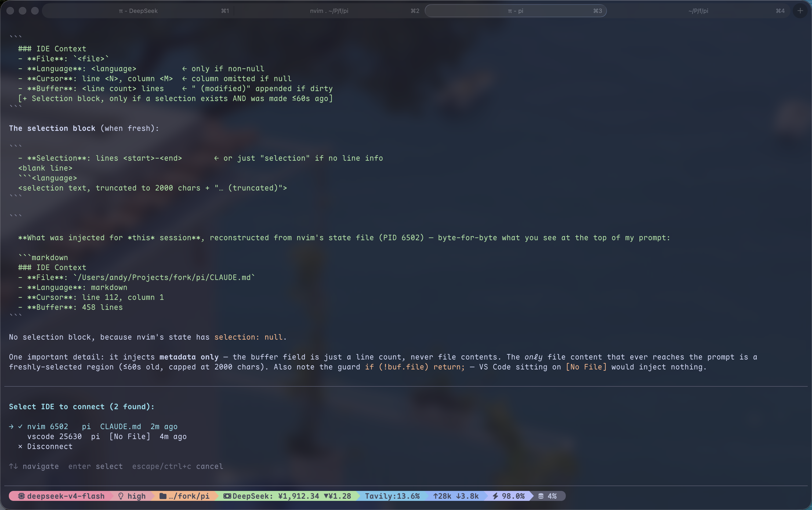
Task: Click the lightning bolt icon before 98.0%
Action: 495,496
